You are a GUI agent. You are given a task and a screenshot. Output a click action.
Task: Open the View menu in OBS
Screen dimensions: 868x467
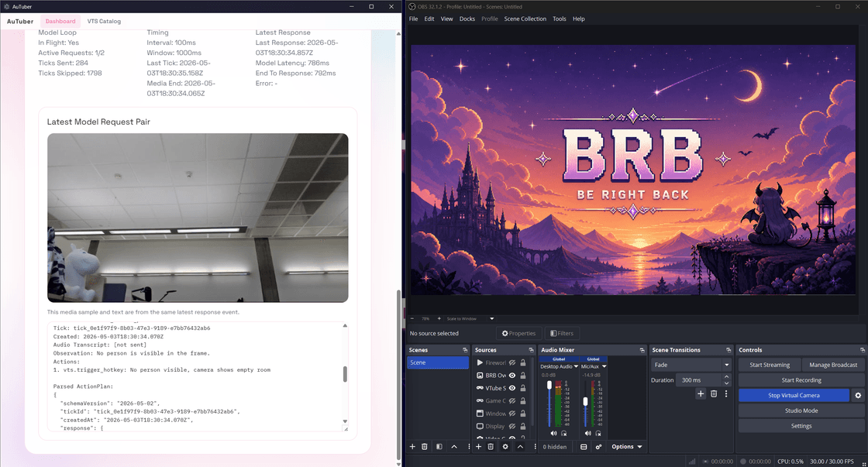(446, 19)
